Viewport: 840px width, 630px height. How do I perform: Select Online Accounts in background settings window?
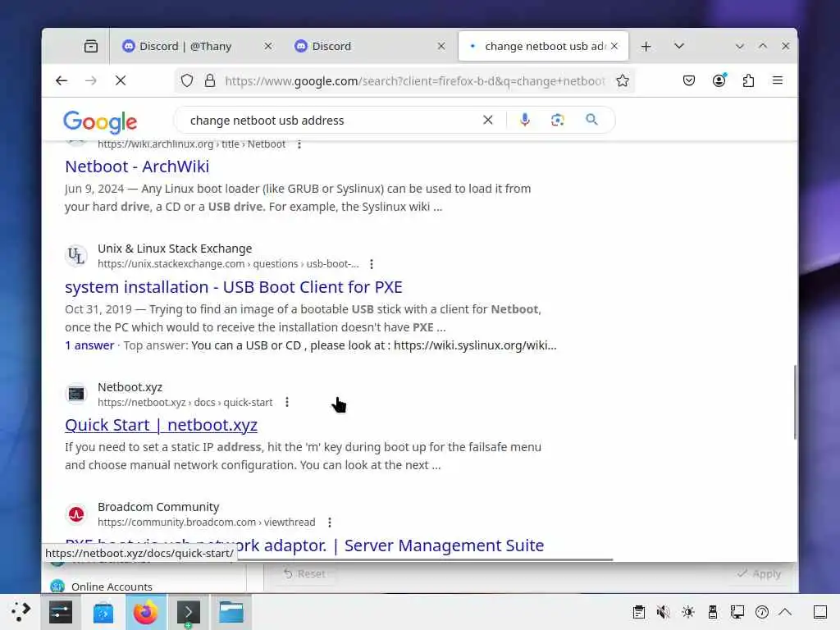[112, 587]
